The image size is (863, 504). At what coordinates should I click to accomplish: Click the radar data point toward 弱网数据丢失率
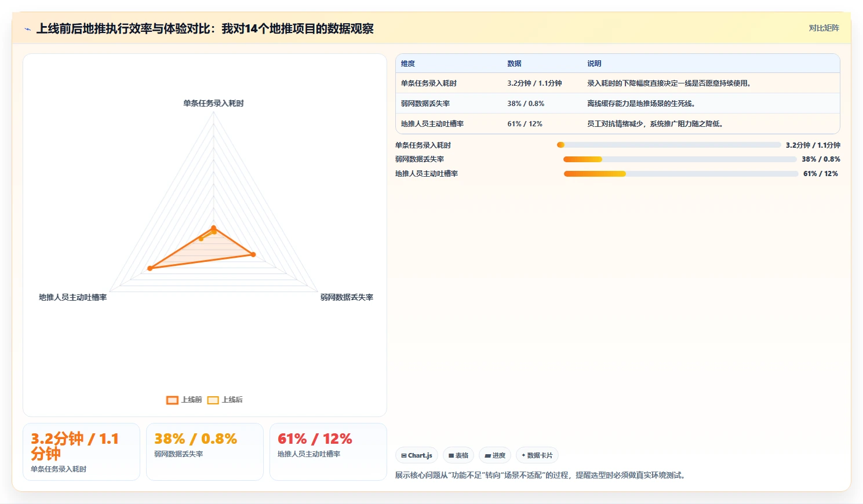253,254
